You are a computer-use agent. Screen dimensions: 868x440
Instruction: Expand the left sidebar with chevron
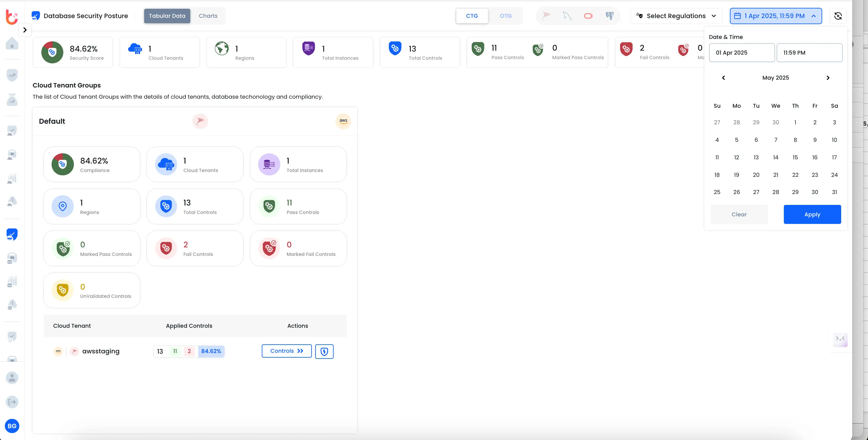[25, 30]
